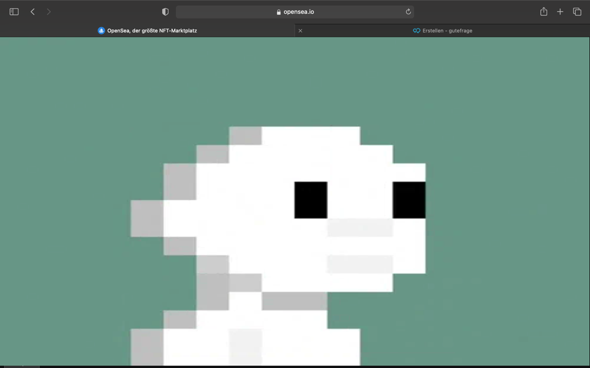The image size is (590, 368).
Task: Open the Share menu
Action: (x=543, y=12)
